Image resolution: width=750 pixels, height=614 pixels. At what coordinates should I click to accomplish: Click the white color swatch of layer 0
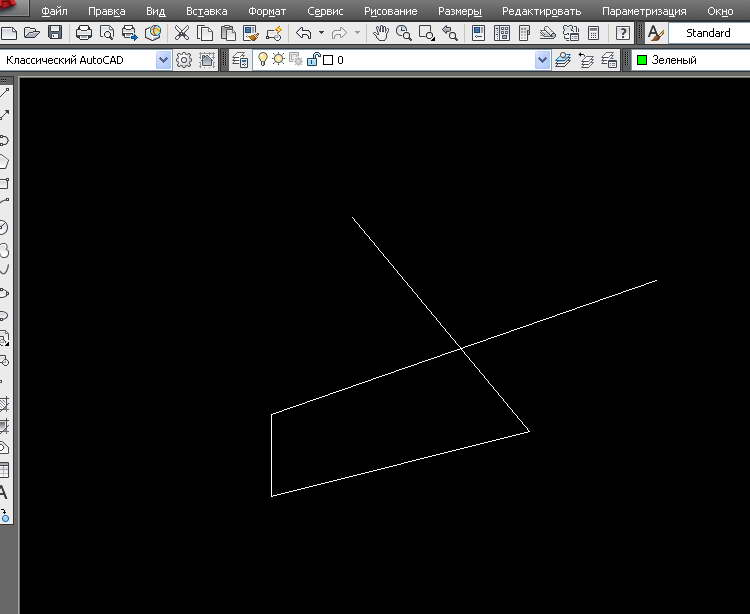[328, 60]
